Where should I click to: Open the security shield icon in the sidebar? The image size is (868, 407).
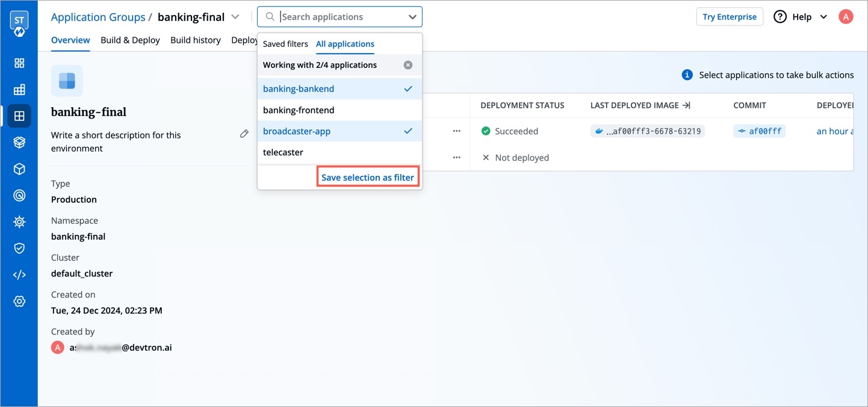coord(19,248)
